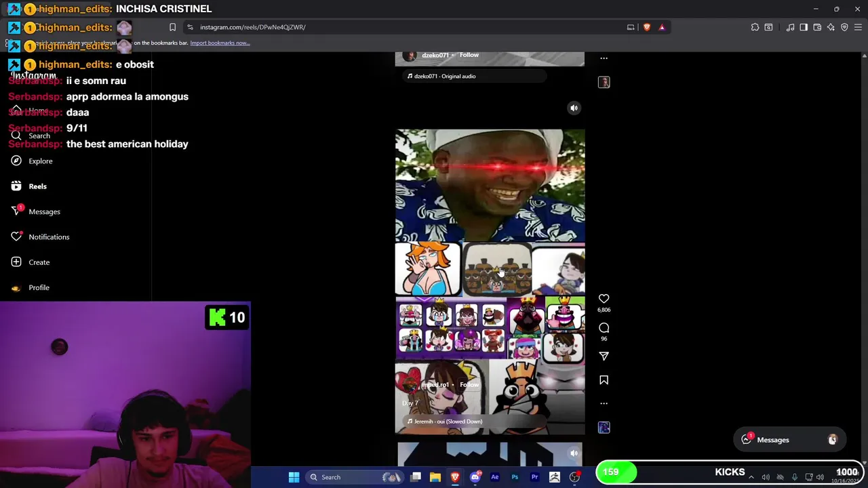Switch to OBS Studio on taskbar
The width and height of the screenshot is (868, 488).
[574, 477]
